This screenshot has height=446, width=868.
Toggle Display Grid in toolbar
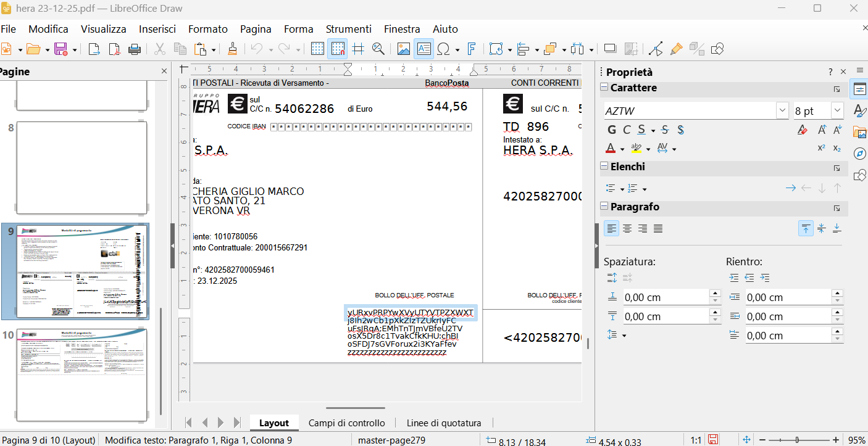click(317, 49)
